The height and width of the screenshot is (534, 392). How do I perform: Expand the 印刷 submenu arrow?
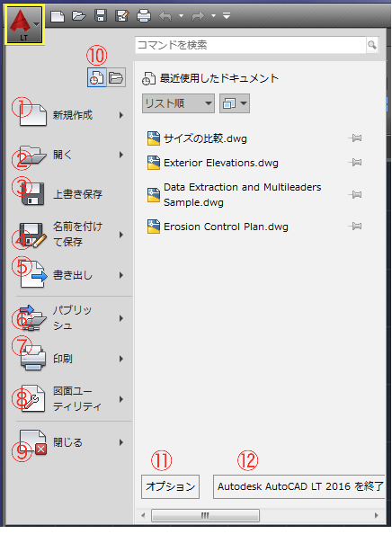(121, 359)
